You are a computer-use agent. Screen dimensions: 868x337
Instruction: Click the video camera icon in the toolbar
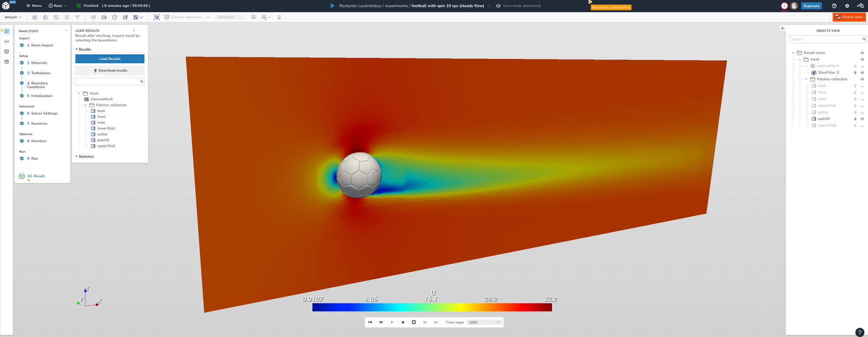[104, 17]
